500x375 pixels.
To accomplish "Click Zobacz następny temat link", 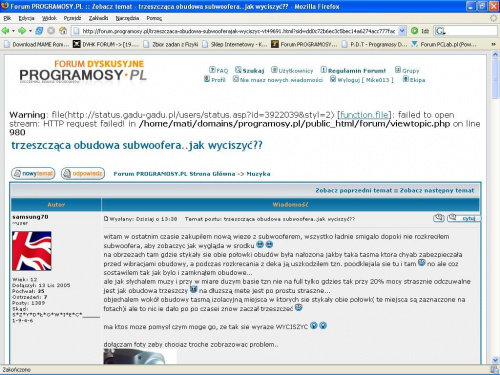I will pos(437,190).
